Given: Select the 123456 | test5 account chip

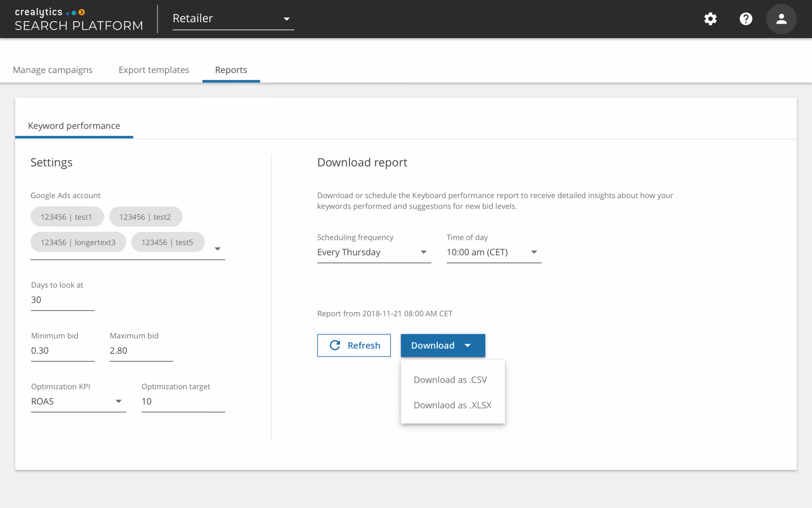Looking at the screenshot, I should point(168,242).
